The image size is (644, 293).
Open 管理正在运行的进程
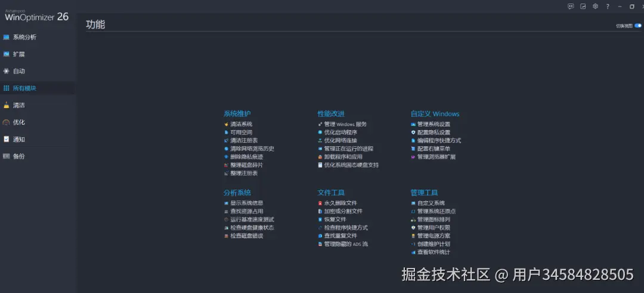pyautogui.click(x=349, y=149)
